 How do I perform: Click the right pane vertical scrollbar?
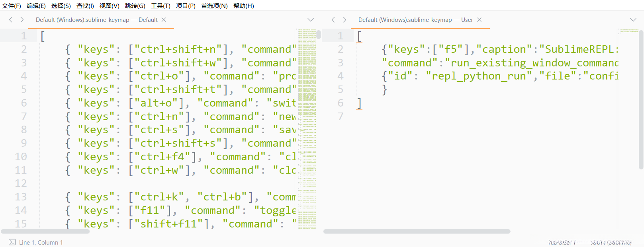(x=641, y=99)
